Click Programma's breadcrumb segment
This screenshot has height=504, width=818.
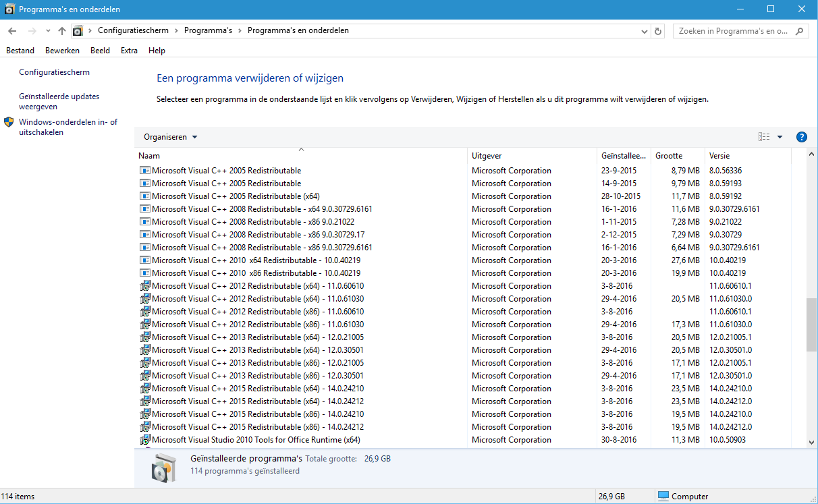208,30
